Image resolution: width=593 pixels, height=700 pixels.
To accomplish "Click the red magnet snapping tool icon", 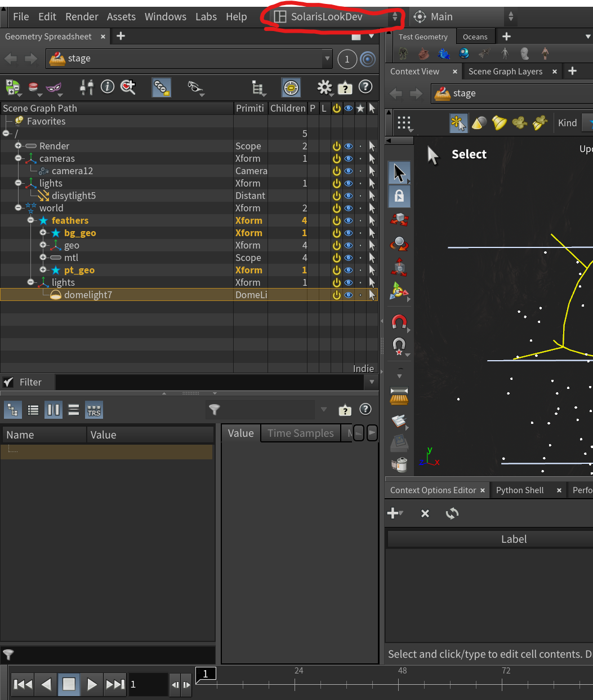I will [399, 322].
